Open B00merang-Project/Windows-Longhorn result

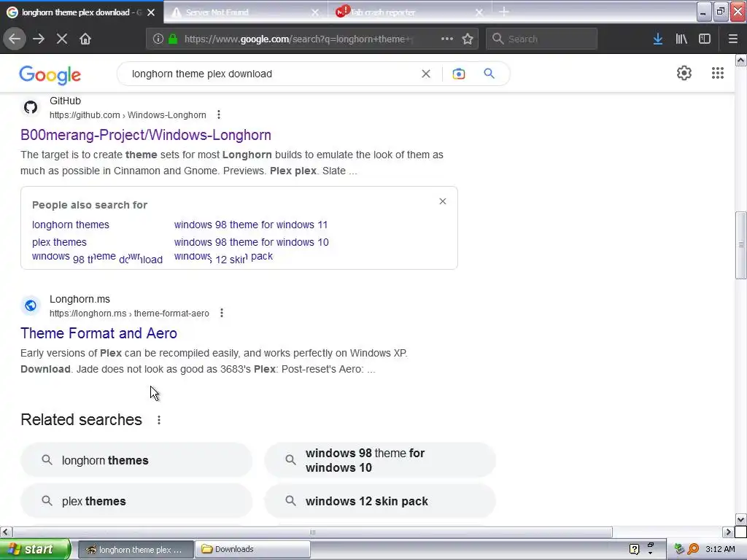[x=146, y=135]
